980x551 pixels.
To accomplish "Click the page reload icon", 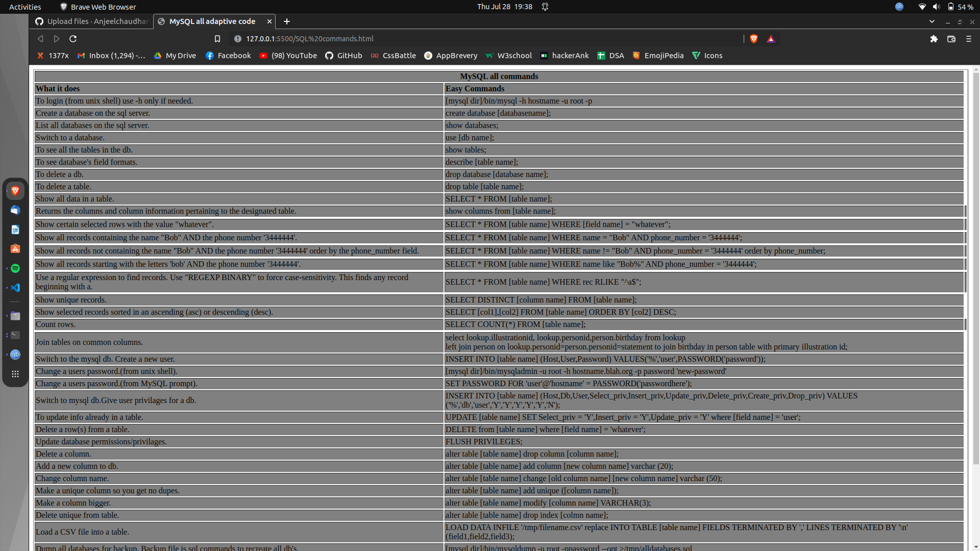I will coord(73,39).
